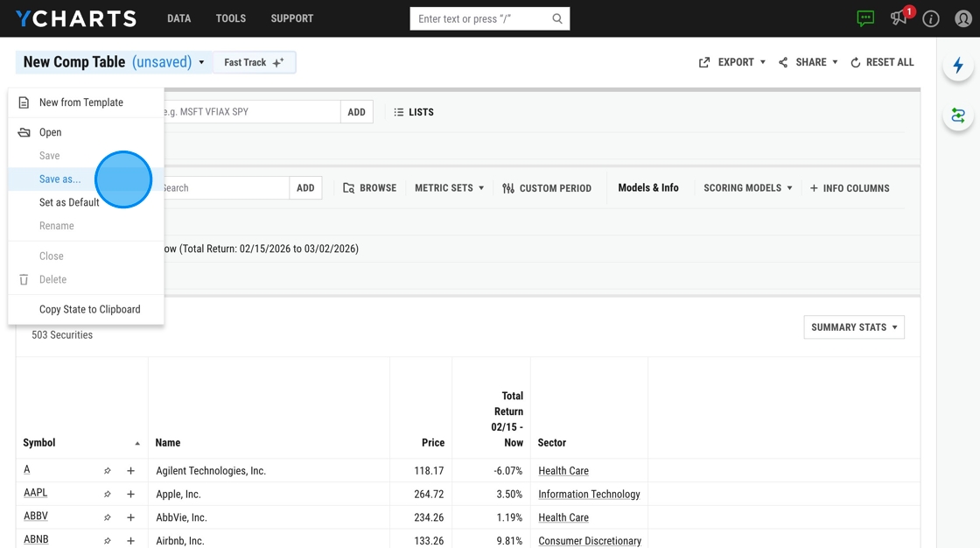Click the search magnifier icon
The height and width of the screenshot is (548, 980).
[x=556, y=18]
